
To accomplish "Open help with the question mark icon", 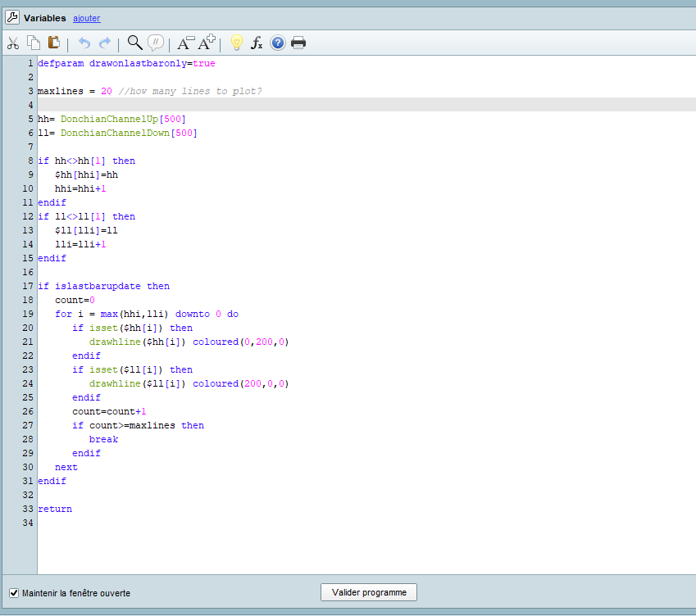I will 278,43.
